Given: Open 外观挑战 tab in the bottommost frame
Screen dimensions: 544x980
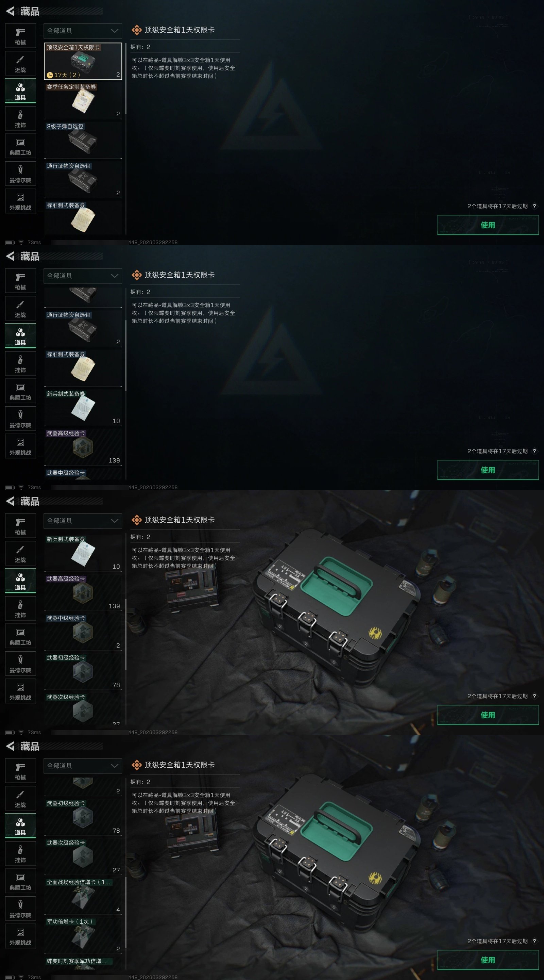Looking at the screenshot, I should 20,936.
